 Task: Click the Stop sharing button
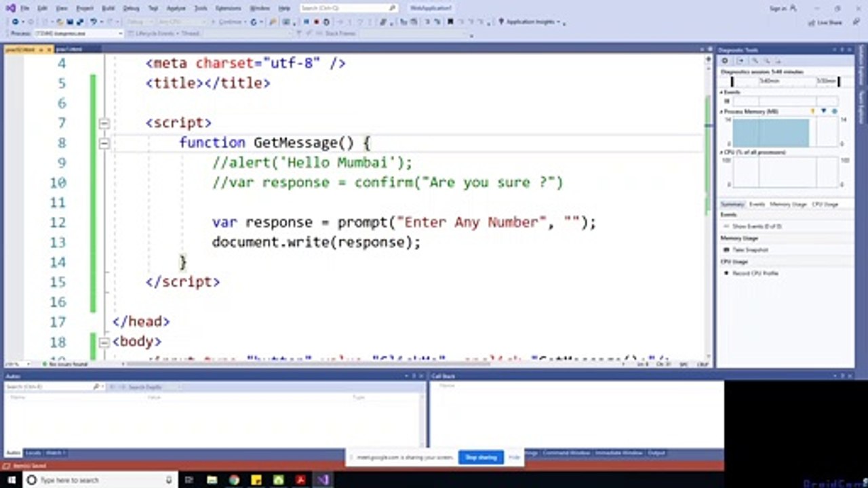pos(481,457)
